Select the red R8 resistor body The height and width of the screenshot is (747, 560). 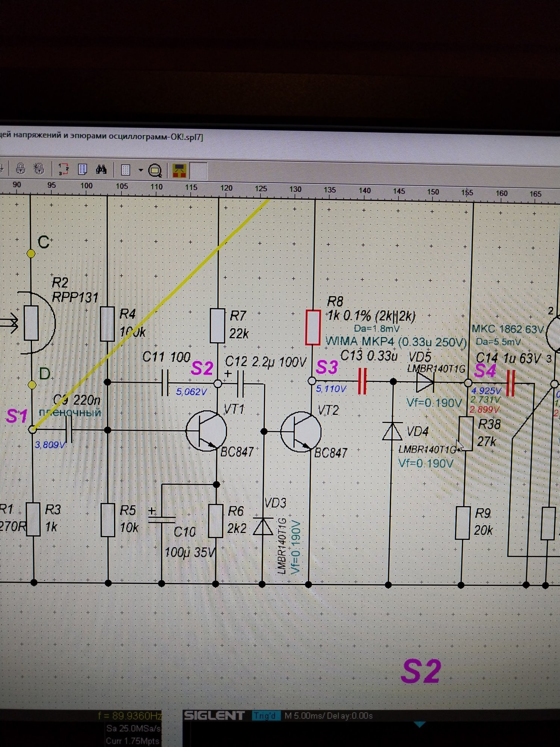[313, 327]
